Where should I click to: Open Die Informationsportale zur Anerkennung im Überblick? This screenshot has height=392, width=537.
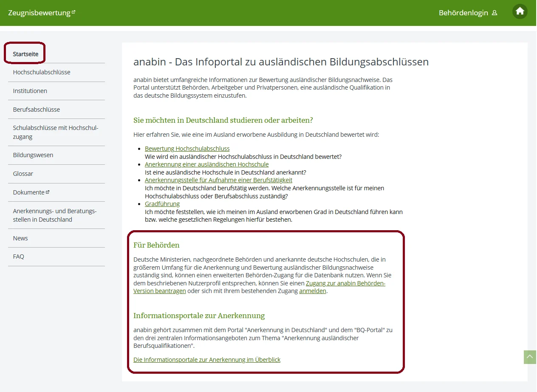tap(207, 360)
